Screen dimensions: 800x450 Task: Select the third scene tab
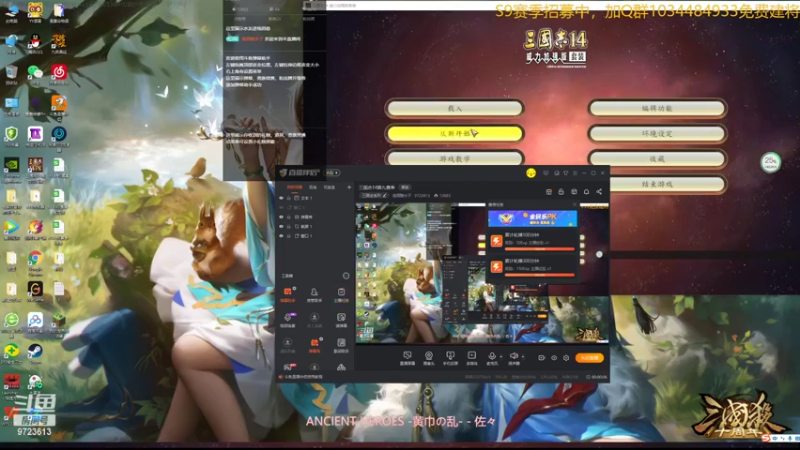(x=329, y=187)
